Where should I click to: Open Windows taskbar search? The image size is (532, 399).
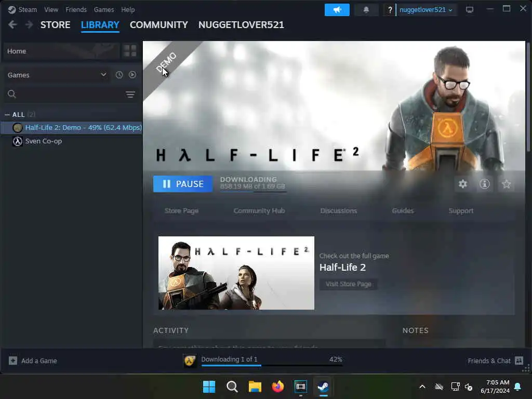coord(232,387)
